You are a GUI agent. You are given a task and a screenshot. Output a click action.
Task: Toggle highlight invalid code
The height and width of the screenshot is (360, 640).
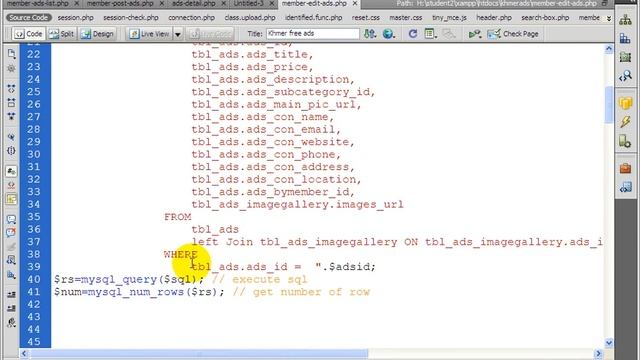(x=11, y=185)
